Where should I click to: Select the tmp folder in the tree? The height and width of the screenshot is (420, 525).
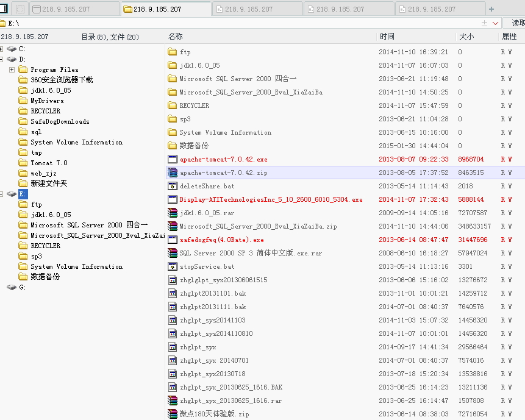(36, 152)
